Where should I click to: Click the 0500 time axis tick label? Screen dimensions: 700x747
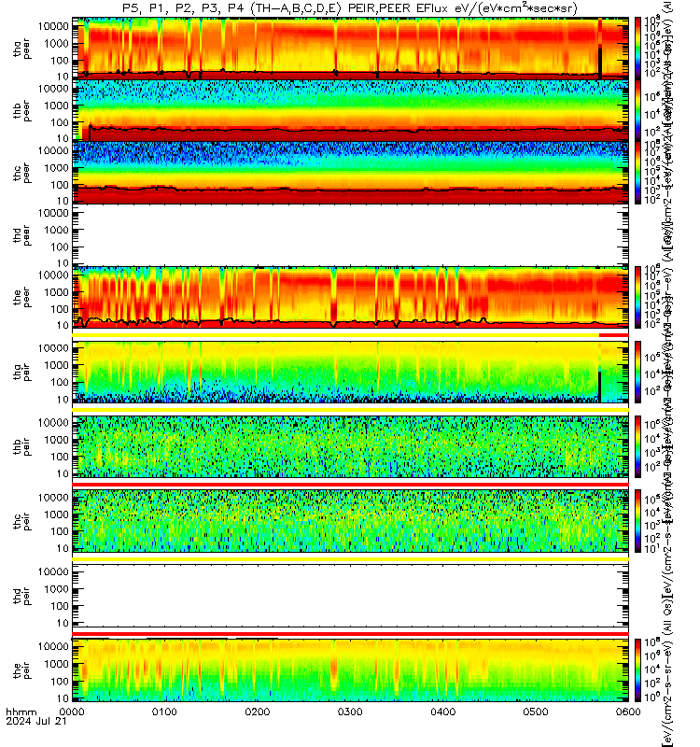point(536,712)
